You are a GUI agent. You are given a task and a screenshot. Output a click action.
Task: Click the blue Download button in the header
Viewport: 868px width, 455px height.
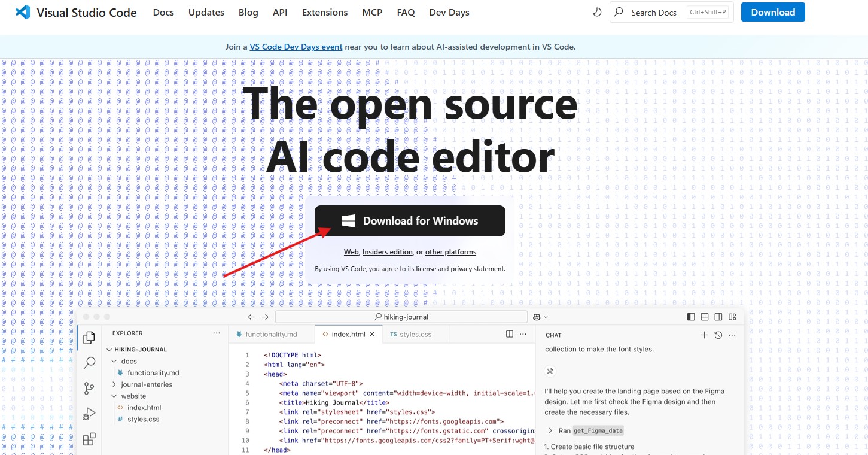(x=773, y=12)
